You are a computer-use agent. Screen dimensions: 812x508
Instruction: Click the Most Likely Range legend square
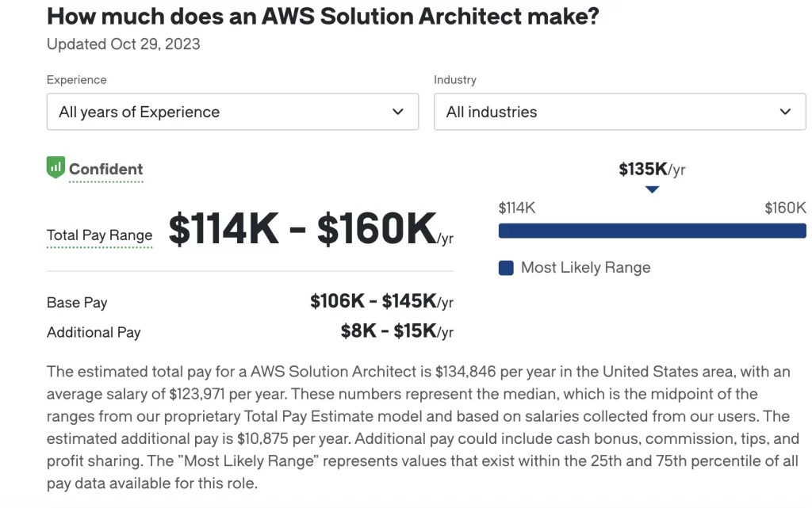tap(505, 268)
